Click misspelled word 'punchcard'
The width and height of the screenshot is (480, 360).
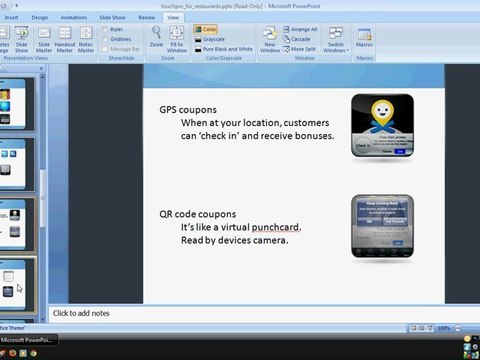pos(276,227)
